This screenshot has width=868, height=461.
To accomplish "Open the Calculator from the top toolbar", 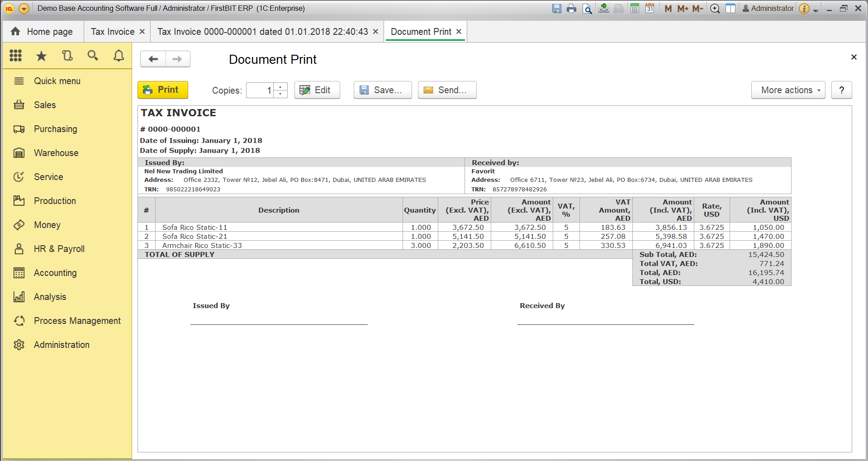I will [634, 8].
